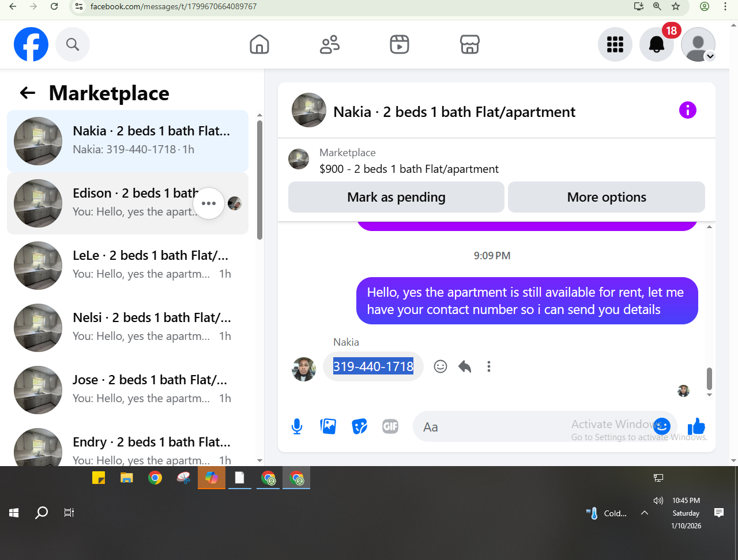Open the browser zoom magnifier icon

coord(657,6)
